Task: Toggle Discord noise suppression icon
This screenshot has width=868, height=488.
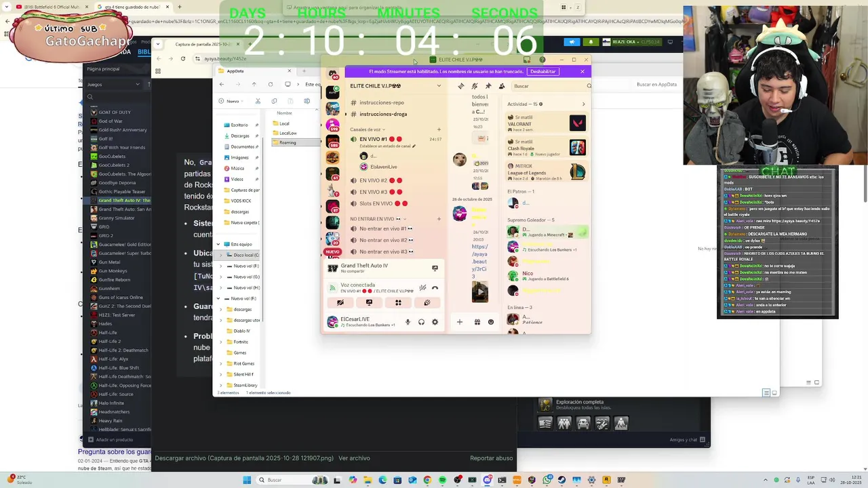Action: pos(422,287)
